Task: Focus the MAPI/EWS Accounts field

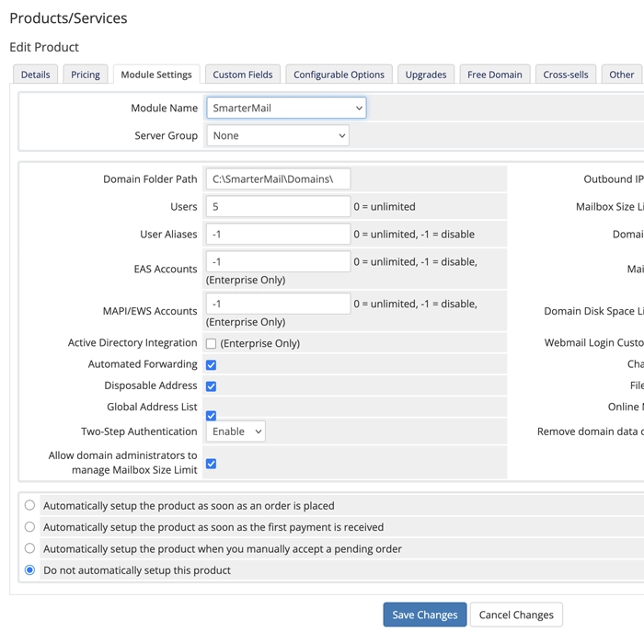Action: tap(279, 304)
